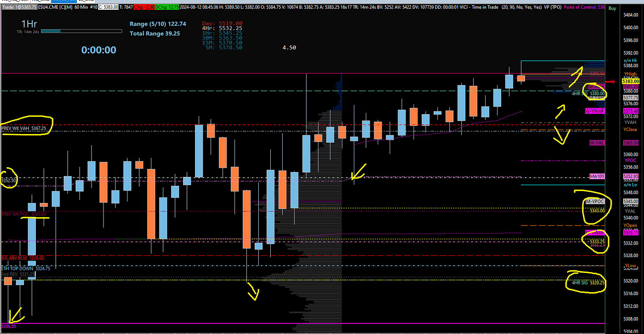644x334 pixels.
Task: Click the 60 Min timeframe text
Action: (x=81, y=7)
